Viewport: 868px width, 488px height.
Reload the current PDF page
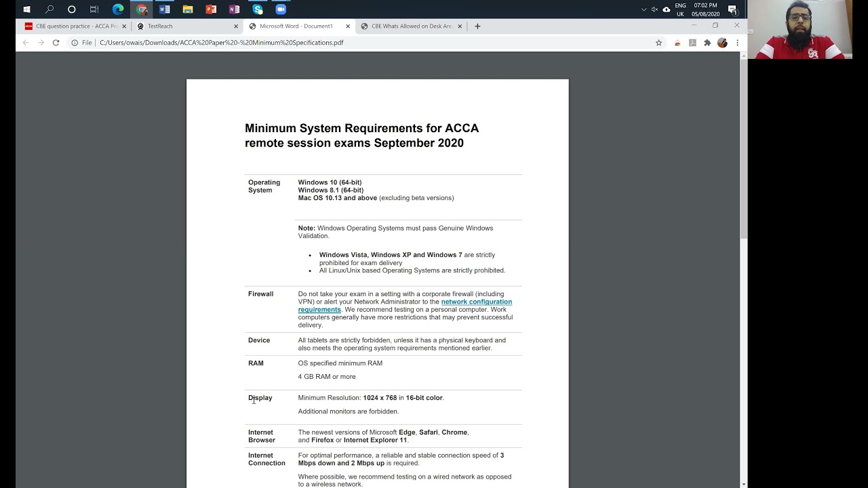[56, 43]
